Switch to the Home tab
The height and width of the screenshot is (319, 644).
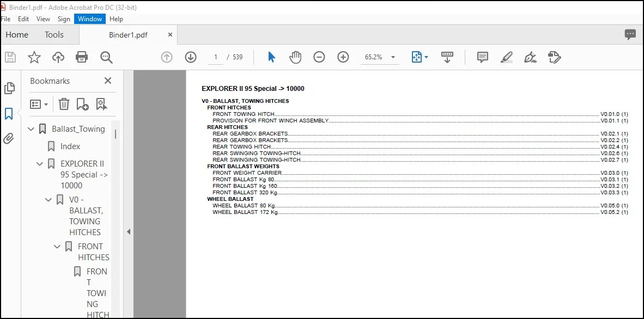coord(17,35)
